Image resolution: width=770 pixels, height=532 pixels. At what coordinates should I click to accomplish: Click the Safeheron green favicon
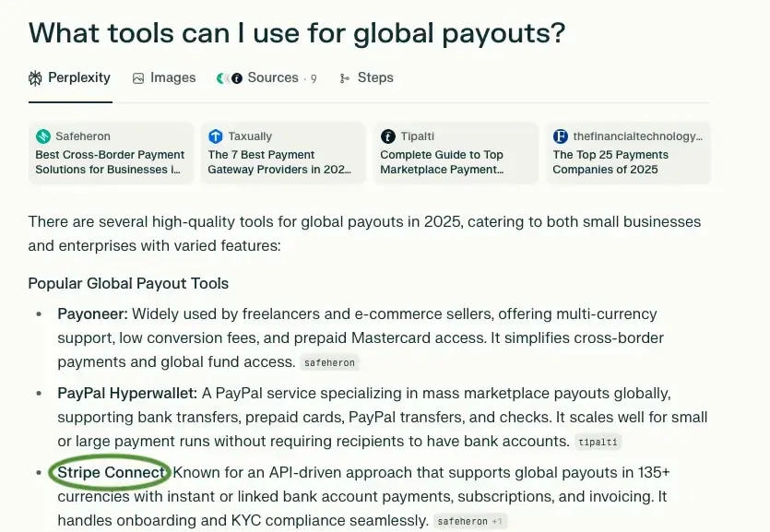tap(43, 136)
